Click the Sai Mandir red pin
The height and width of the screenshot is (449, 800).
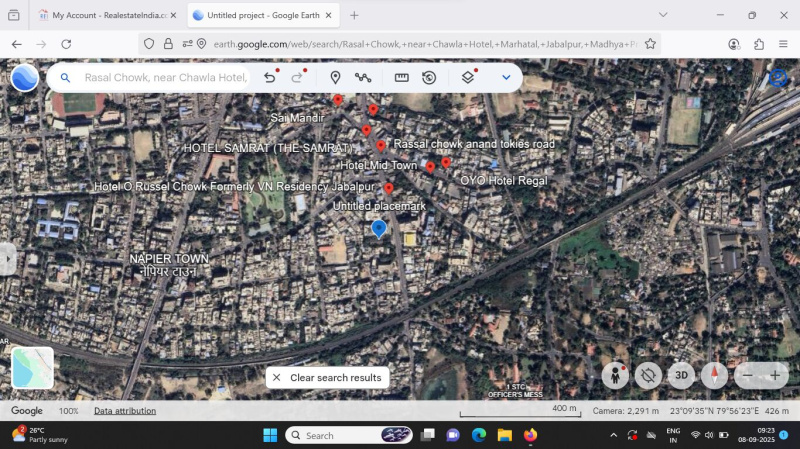(338, 99)
